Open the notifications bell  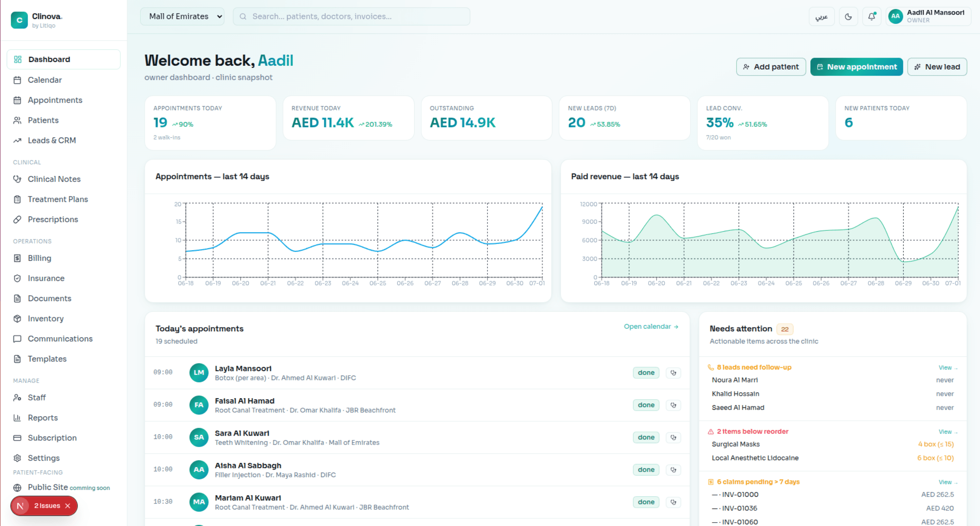tap(871, 17)
